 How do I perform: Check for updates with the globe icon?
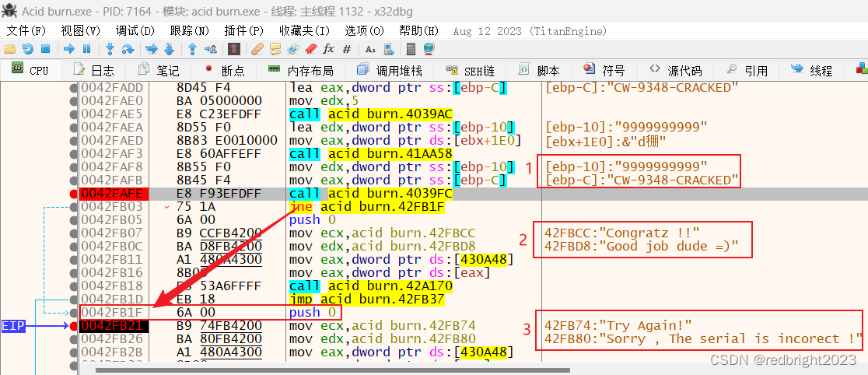(429, 49)
